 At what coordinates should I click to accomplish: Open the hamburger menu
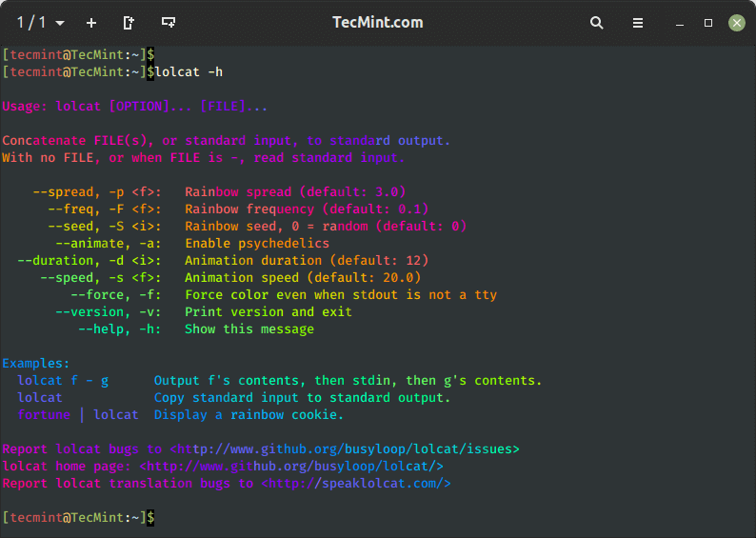pos(637,23)
